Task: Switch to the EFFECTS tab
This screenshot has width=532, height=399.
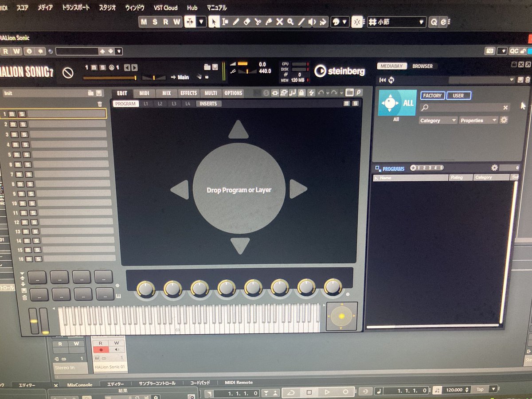Action: (189, 93)
